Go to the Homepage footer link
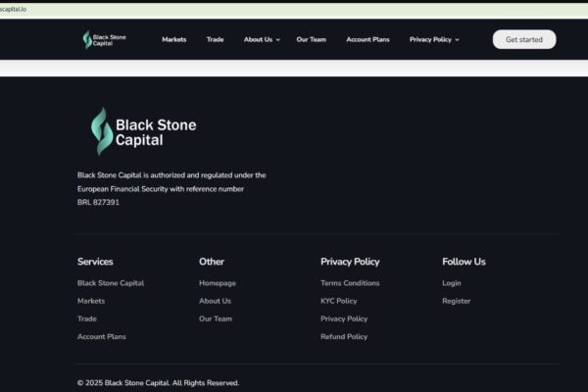This screenshot has height=392, width=588. (218, 283)
